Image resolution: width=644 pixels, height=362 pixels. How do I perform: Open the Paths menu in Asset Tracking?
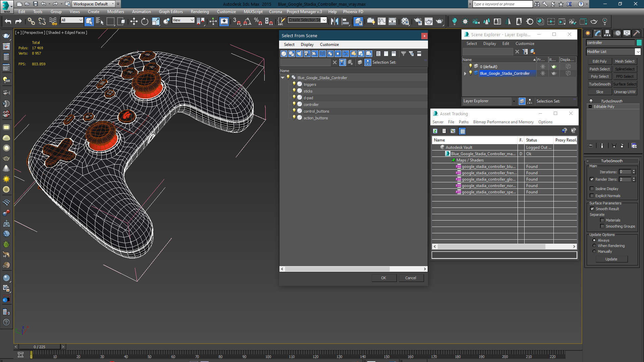click(464, 122)
